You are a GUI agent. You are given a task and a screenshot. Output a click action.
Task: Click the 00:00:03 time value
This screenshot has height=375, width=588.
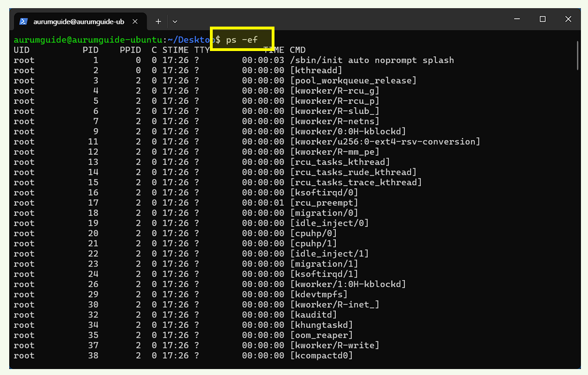(x=263, y=60)
